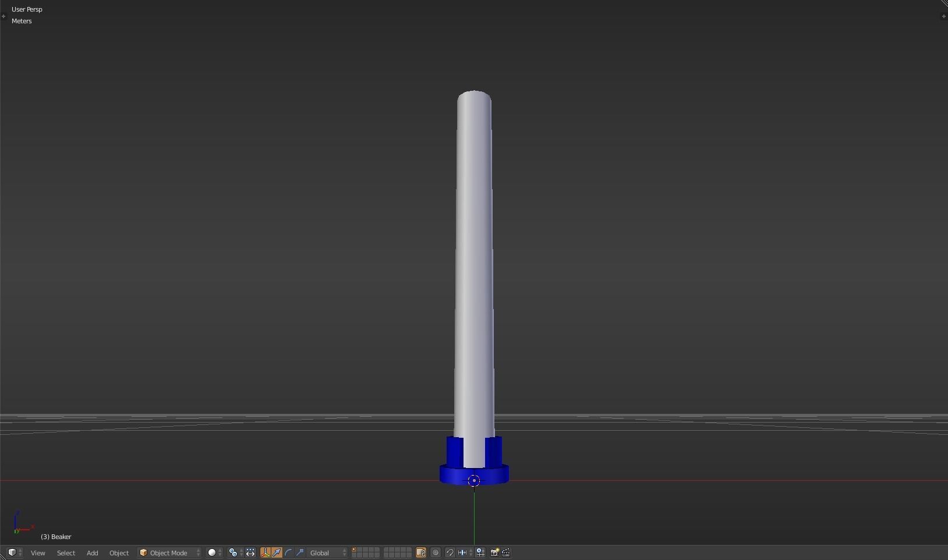The height and width of the screenshot is (560, 948).
Task: Click grid snap option icon beside snap element
Action: pyautogui.click(x=481, y=552)
